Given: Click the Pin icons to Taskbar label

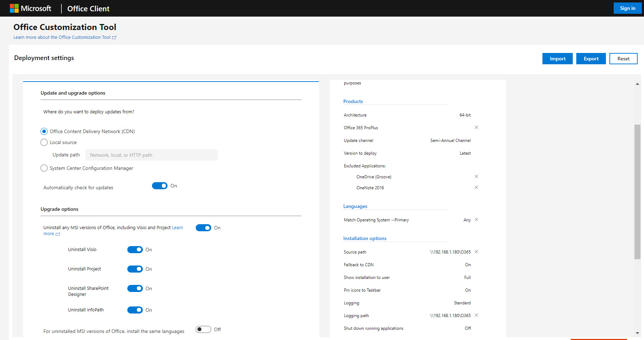Looking at the screenshot, I should click(362, 290).
